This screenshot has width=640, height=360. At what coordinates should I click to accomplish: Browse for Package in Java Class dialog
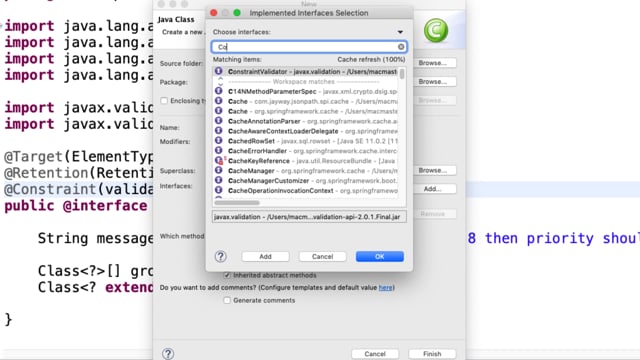click(x=433, y=82)
